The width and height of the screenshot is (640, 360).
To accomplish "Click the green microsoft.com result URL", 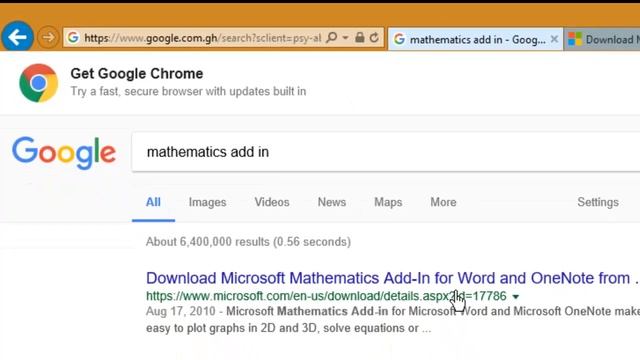I will coord(326,296).
